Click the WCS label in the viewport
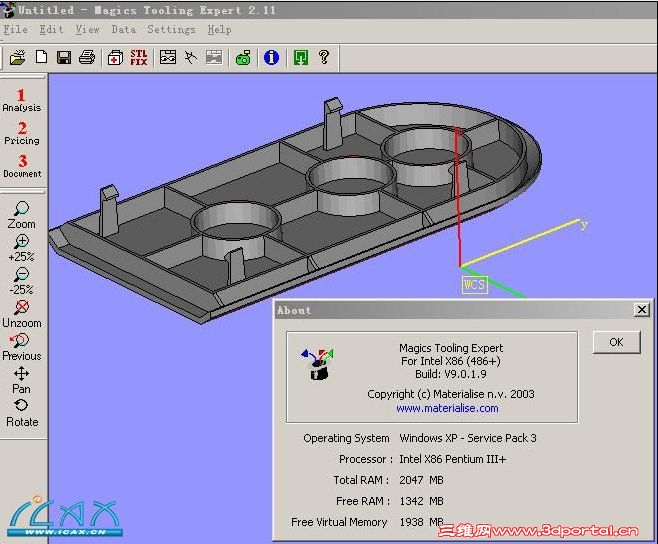Viewport: 658px width, 544px height. click(475, 285)
